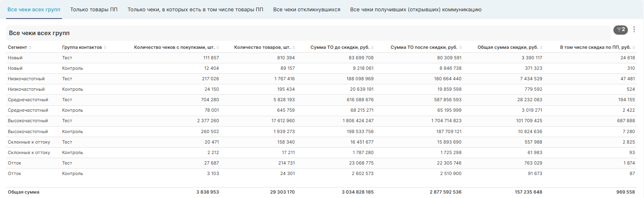Open the applied filters badge showing 2
644x198 pixels.
pos(620,29)
